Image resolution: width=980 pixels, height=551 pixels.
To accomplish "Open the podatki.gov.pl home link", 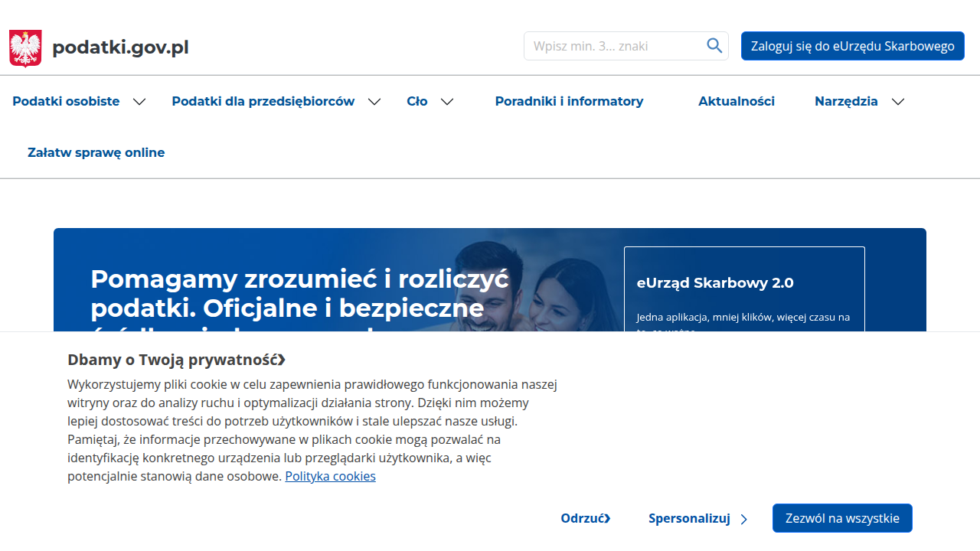I will click(x=120, y=47).
